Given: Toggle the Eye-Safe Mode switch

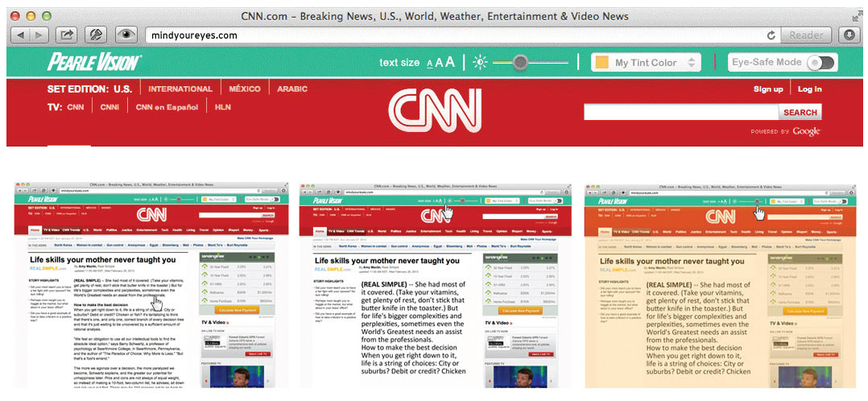Looking at the screenshot, I should pos(822,63).
